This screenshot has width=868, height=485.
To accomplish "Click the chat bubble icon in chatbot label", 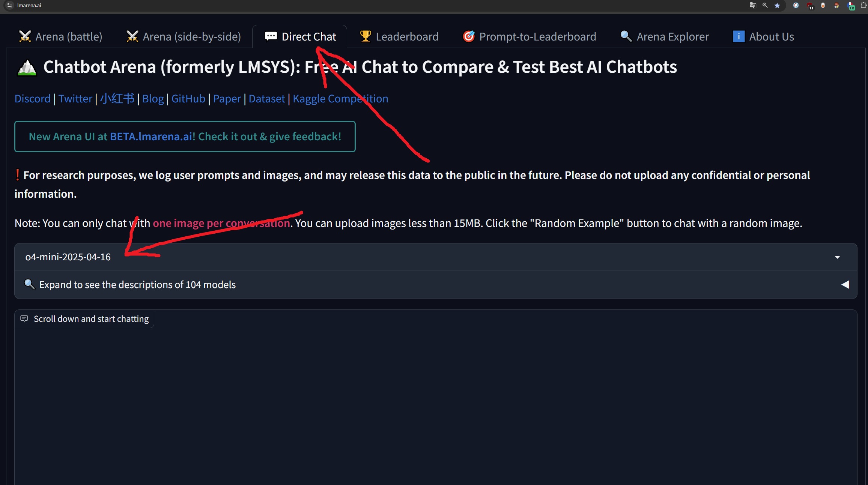I will point(24,319).
